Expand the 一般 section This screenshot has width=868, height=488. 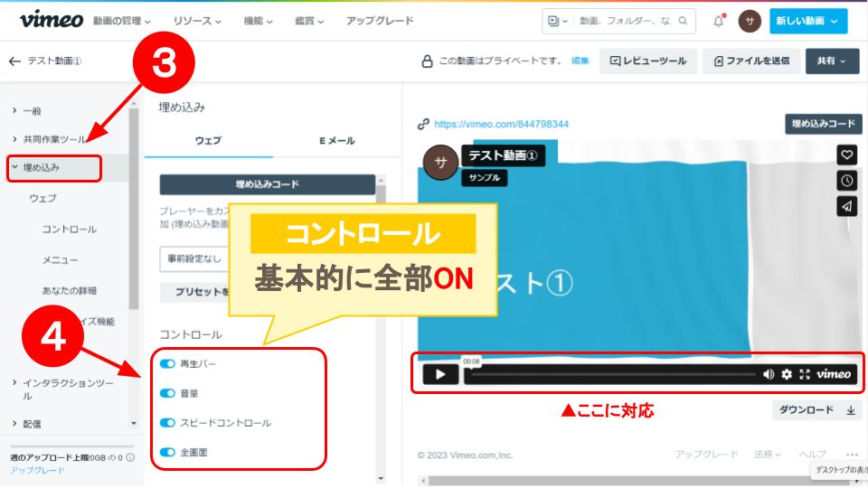coord(26,110)
